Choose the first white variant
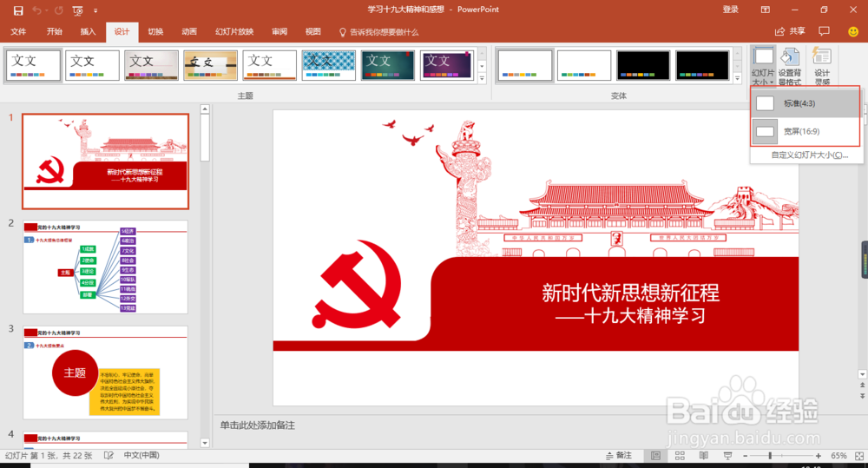Image resolution: width=868 pixels, height=468 pixels. coord(525,65)
